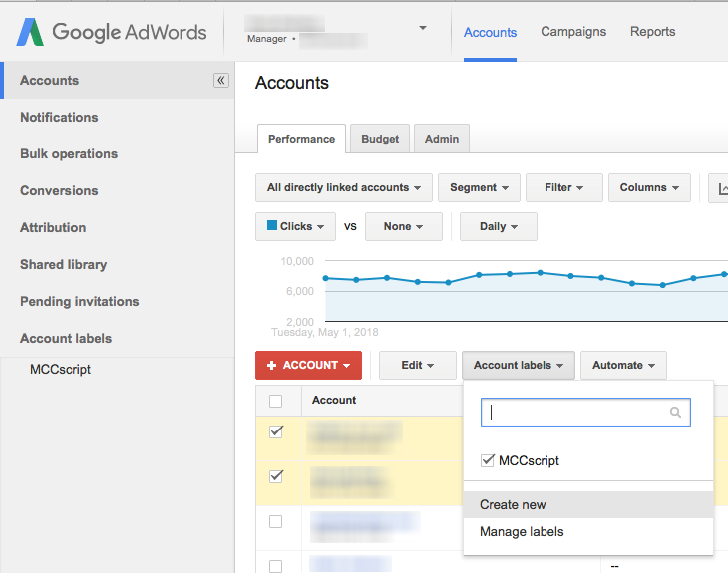This screenshot has height=573, width=728.
Task: Check the fourth account row checkbox
Action: tap(276, 566)
